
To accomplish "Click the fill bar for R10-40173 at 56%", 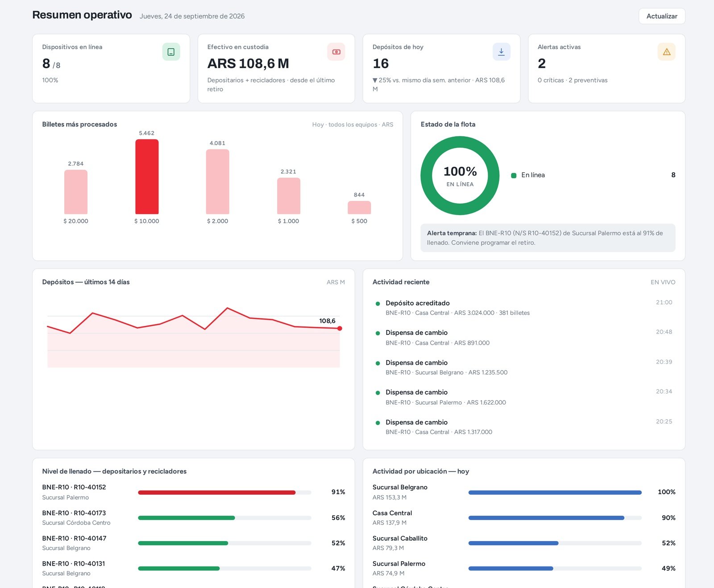I will (x=187, y=518).
